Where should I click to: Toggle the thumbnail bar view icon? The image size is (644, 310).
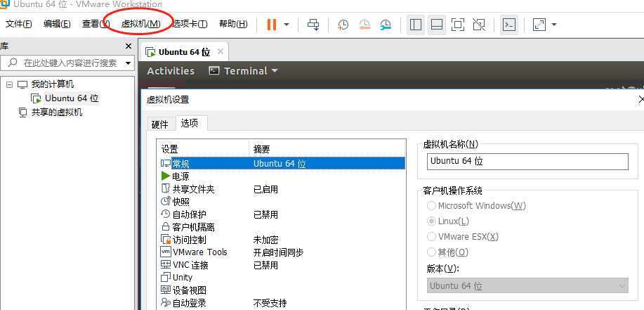coord(437,25)
